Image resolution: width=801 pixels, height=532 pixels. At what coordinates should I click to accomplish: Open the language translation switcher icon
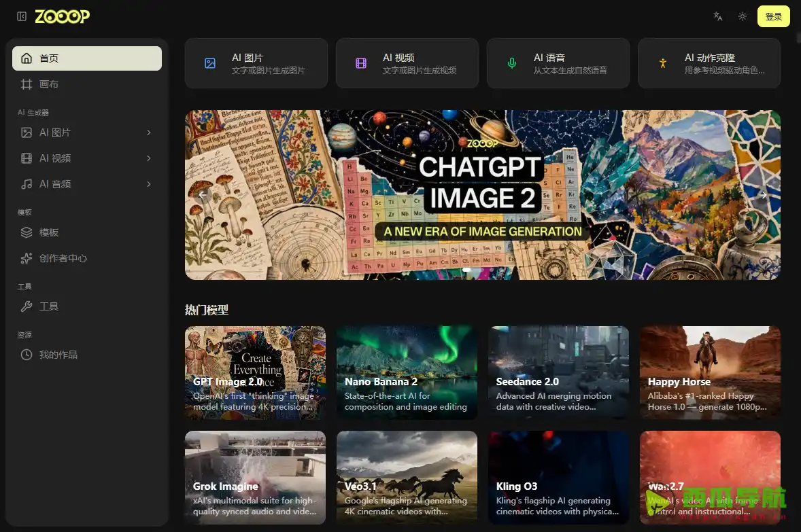[718, 16]
